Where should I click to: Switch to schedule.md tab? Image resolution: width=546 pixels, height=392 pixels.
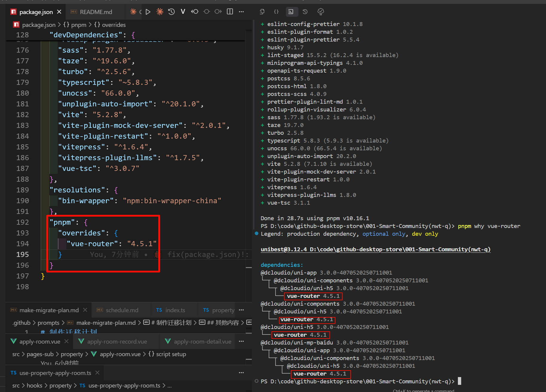pyautogui.click(x=122, y=310)
